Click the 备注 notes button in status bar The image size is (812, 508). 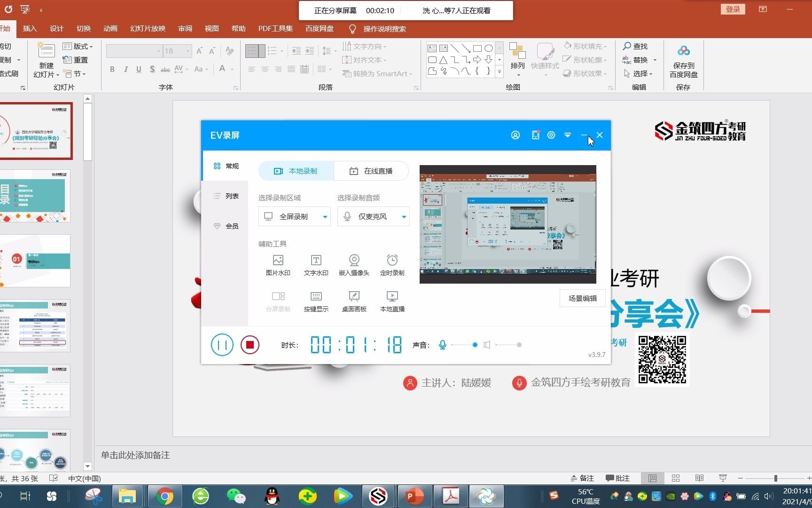[x=582, y=478]
